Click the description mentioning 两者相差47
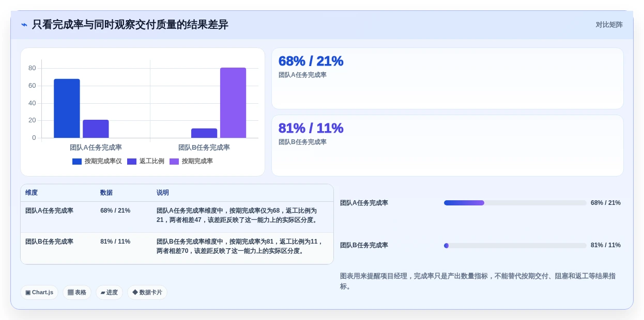Screen dimensions: 644x320 pyautogui.click(x=238, y=215)
